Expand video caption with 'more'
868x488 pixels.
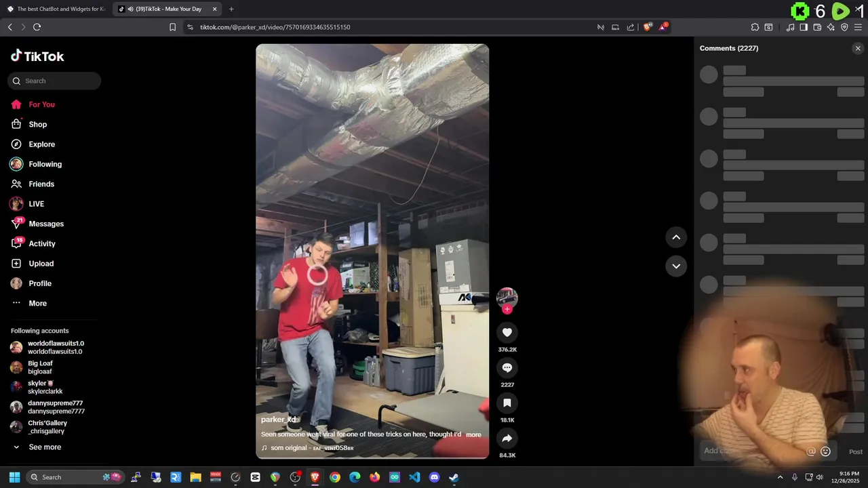pyautogui.click(x=473, y=434)
